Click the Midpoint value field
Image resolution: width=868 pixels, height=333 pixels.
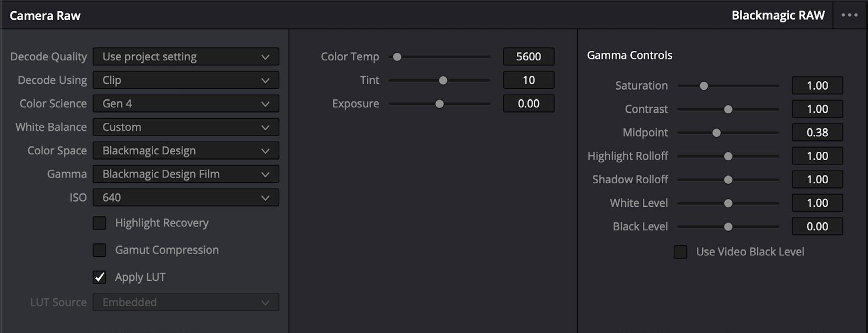(x=817, y=132)
